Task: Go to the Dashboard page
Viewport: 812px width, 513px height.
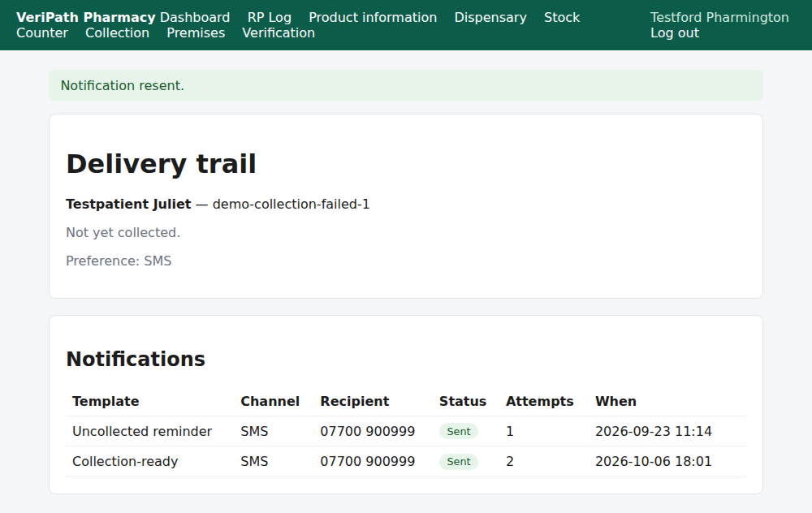Action: (195, 17)
